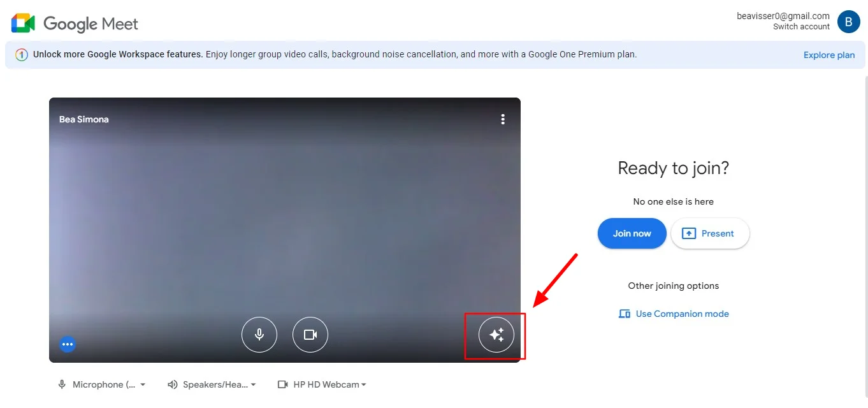Click the Google One icon in banner
868x408 pixels.
click(x=22, y=55)
